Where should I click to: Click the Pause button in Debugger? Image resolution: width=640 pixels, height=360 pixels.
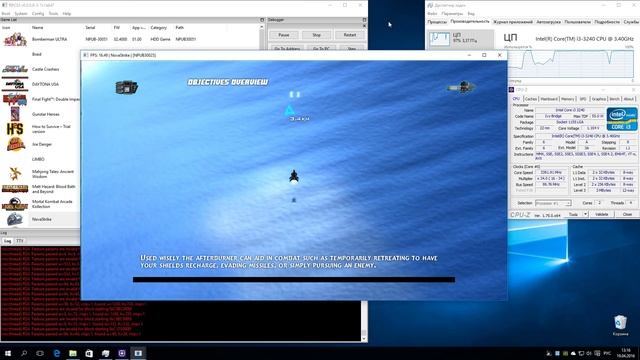click(x=284, y=35)
